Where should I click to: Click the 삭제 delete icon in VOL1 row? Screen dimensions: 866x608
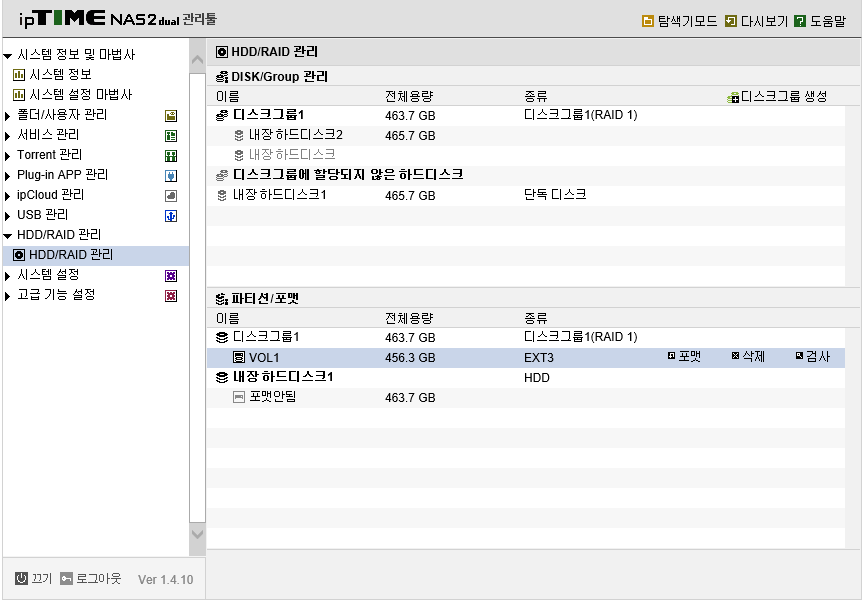pos(735,356)
